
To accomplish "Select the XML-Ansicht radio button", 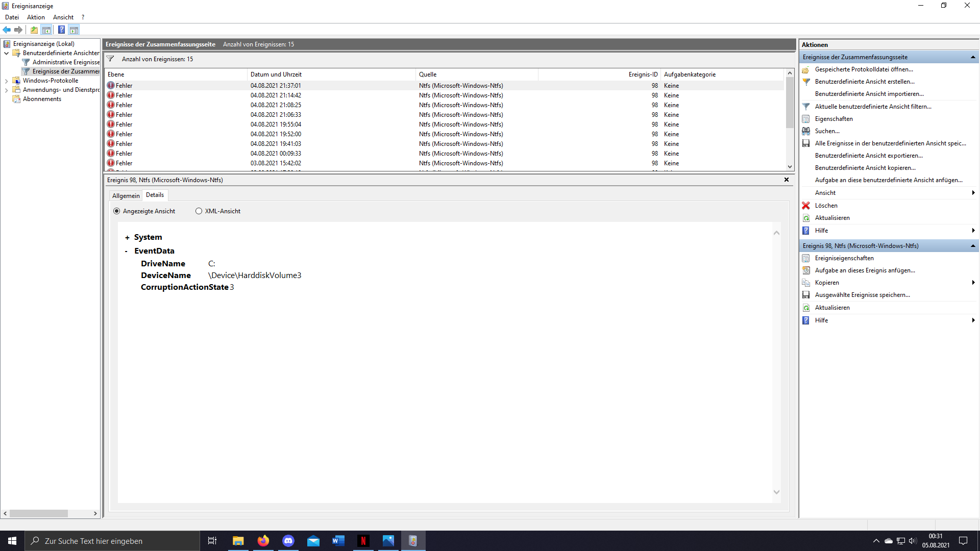I will point(199,211).
